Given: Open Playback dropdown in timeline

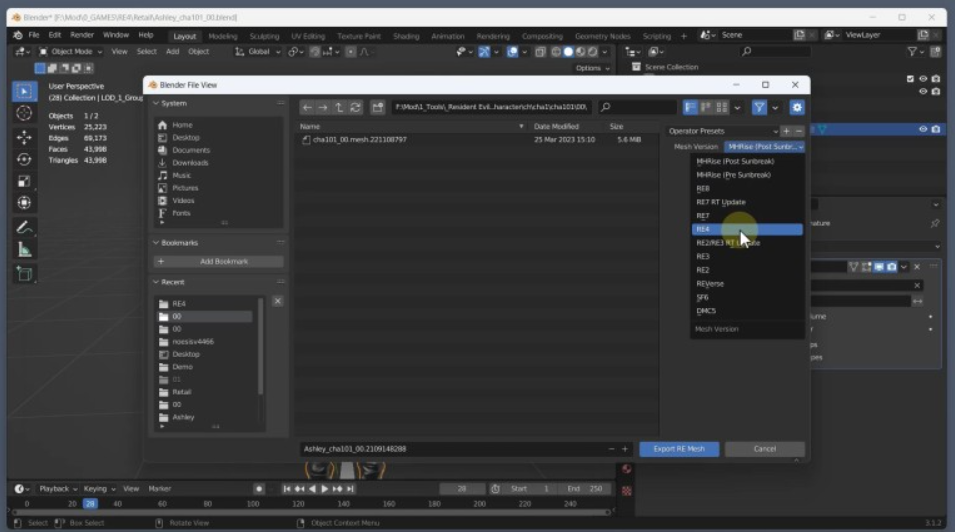Looking at the screenshot, I should click(58, 489).
